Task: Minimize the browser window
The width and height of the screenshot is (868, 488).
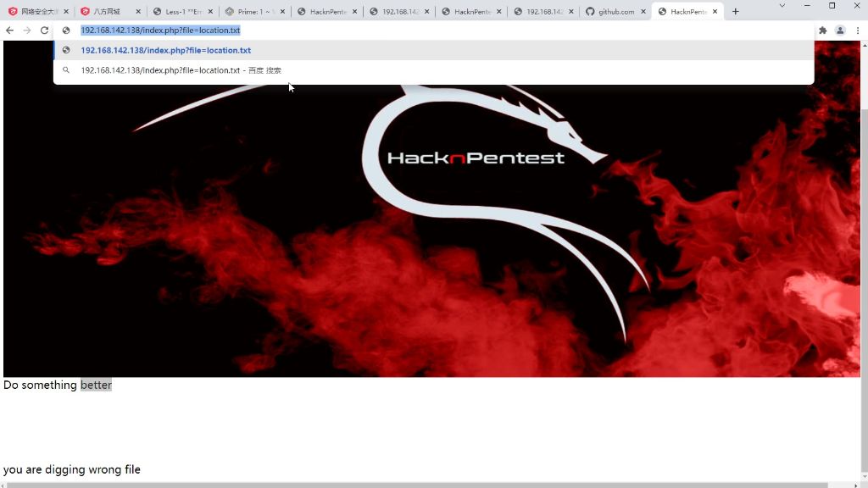Action: [807, 6]
